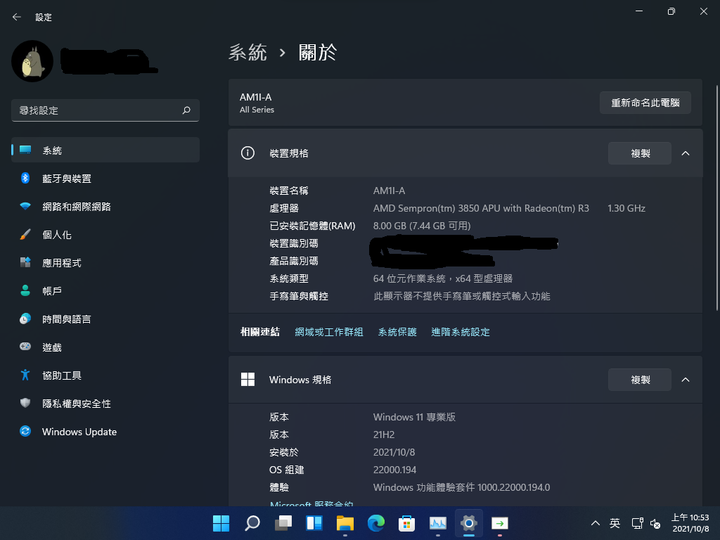Click the Windows Update sync icon
Screen dimensions: 720x540
25,431
